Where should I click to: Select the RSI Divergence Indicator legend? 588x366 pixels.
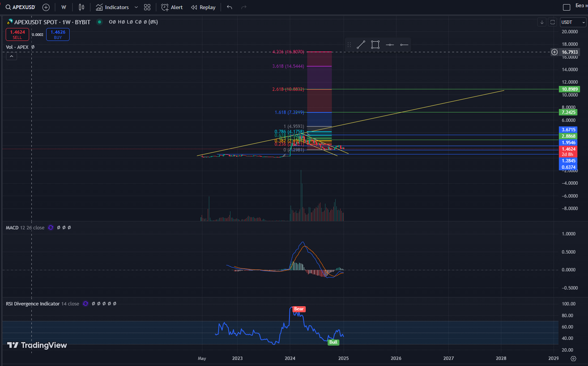pyautogui.click(x=42, y=304)
